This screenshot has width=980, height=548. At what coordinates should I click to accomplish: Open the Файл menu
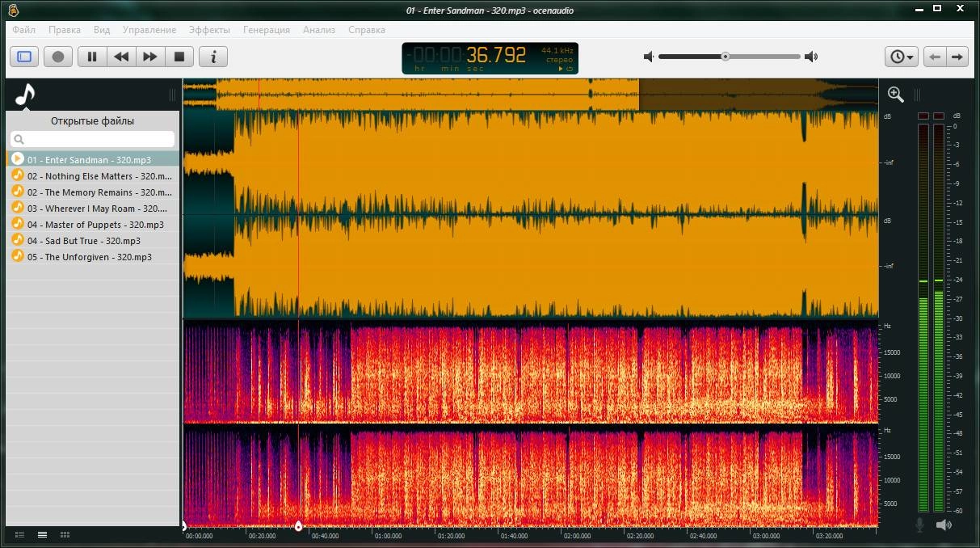[x=23, y=30]
